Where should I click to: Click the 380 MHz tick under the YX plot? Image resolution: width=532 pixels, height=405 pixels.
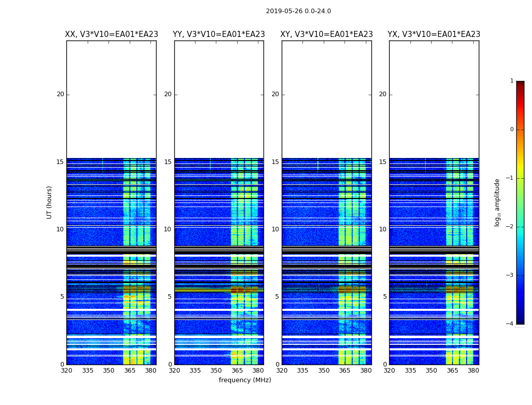point(473,371)
